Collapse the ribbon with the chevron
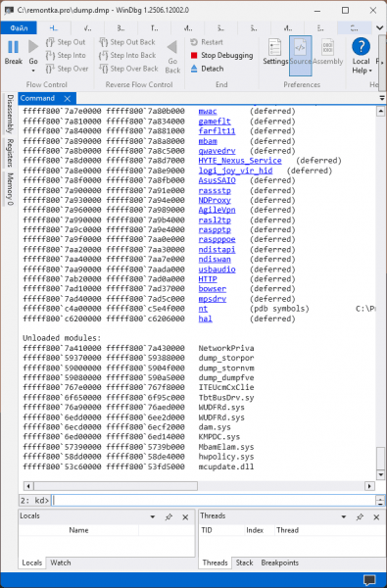This screenshot has width=387, height=588. 379,28
